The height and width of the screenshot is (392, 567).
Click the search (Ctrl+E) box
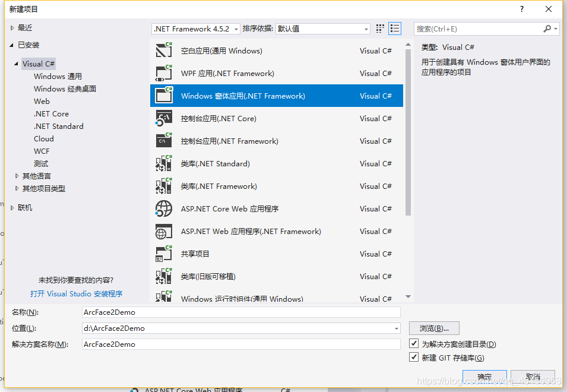(x=478, y=29)
